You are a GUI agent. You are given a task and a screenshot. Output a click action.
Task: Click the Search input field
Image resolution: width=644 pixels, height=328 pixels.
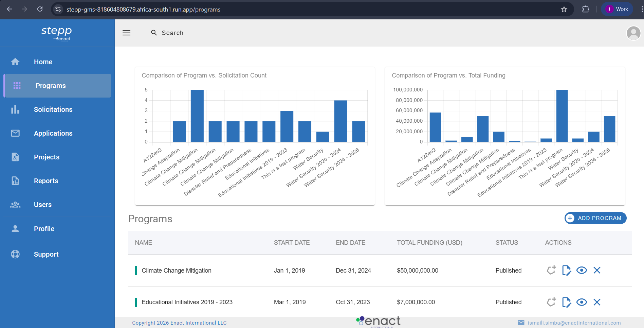tap(172, 33)
